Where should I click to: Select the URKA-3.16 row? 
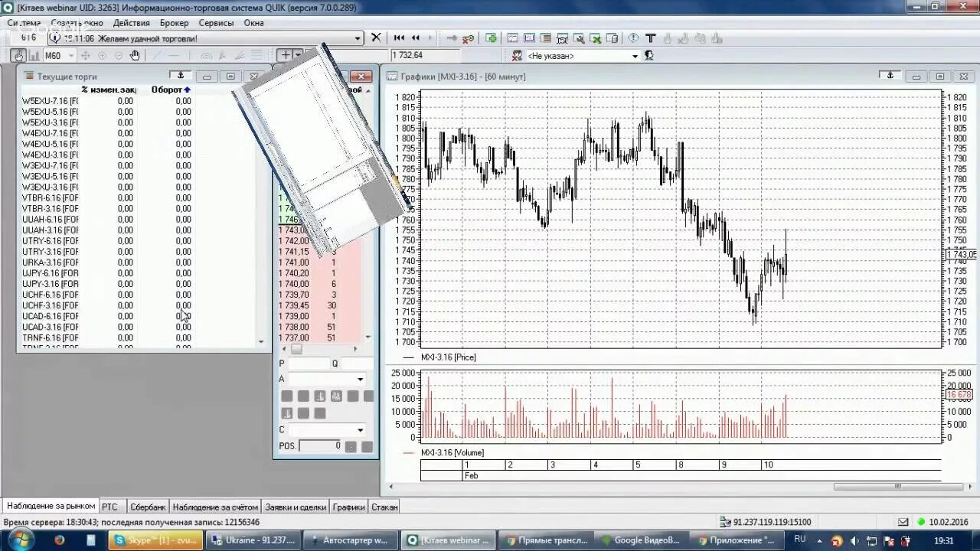[x=107, y=262]
